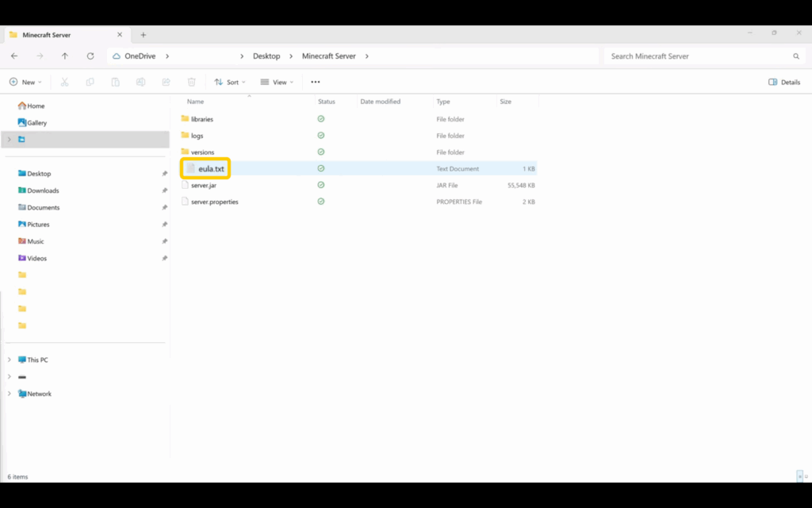The height and width of the screenshot is (508, 812).
Task: Click the OneDrive cloud icon in address bar
Action: point(117,56)
